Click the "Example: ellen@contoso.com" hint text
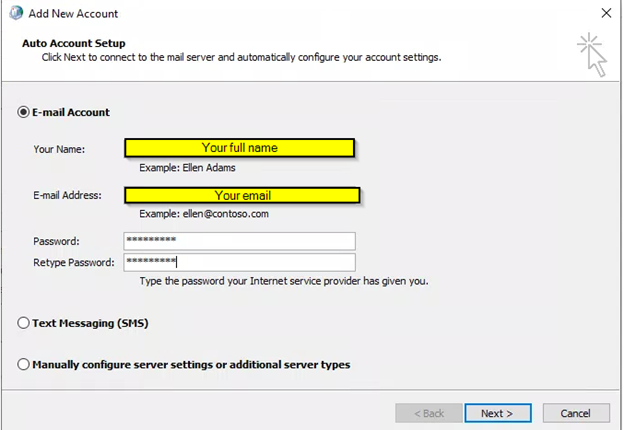 [204, 214]
